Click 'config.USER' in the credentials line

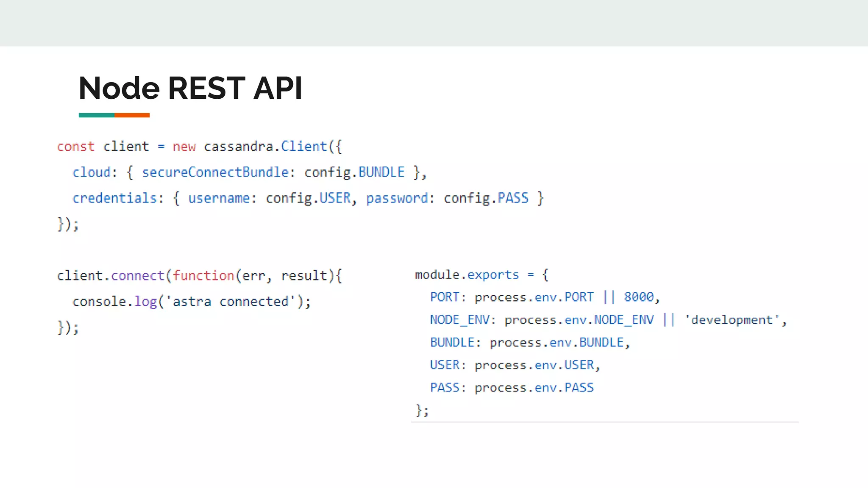[x=308, y=198]
